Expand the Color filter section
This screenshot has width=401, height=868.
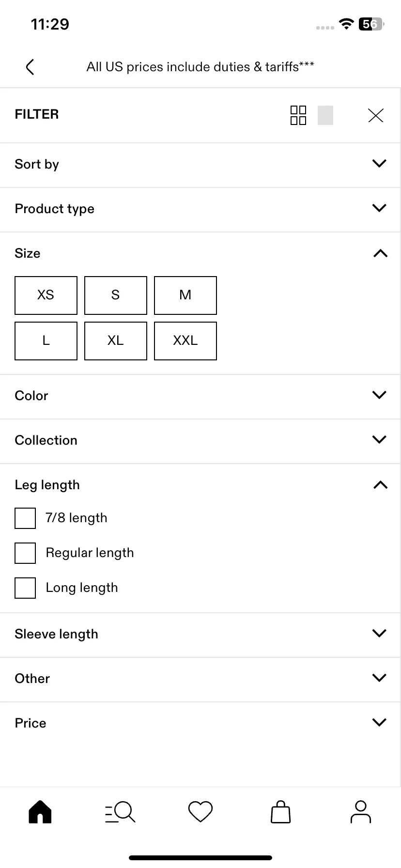pos(200,396)
